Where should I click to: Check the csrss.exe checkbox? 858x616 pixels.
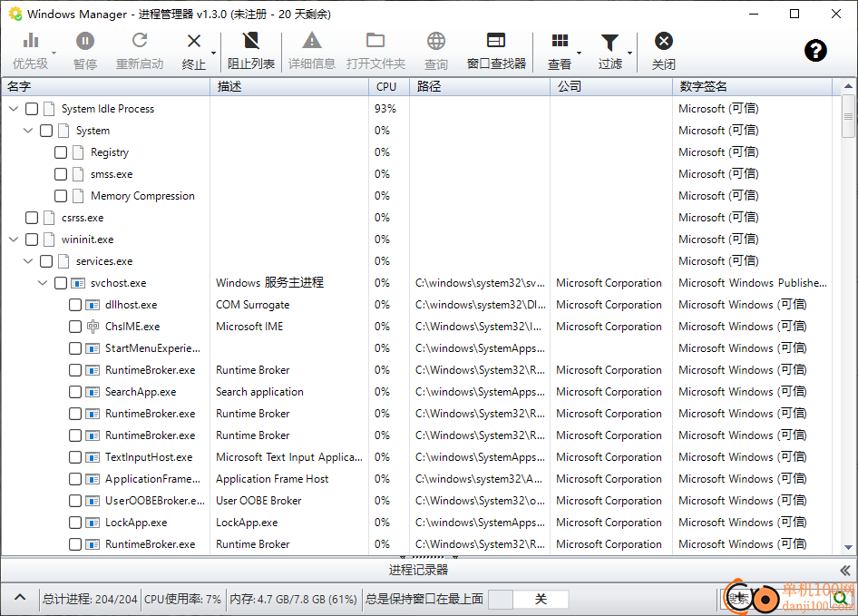pyautogui.click(x=32, y=218)
